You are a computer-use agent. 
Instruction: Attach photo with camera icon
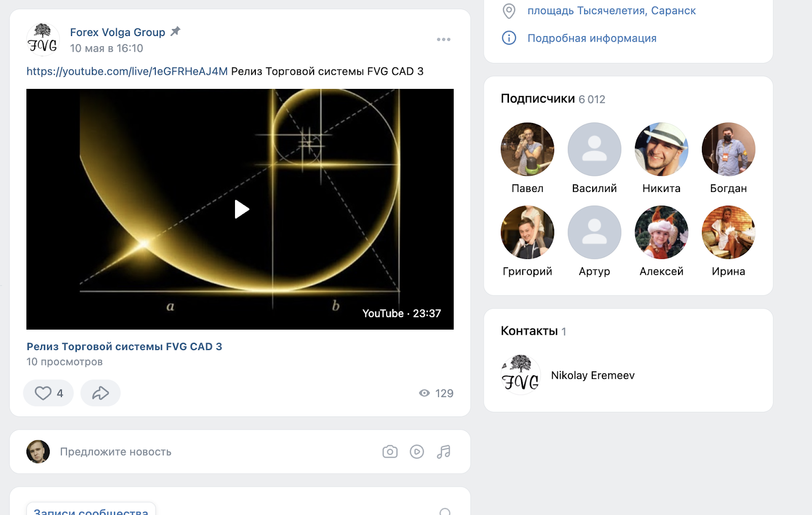point(390,452)
